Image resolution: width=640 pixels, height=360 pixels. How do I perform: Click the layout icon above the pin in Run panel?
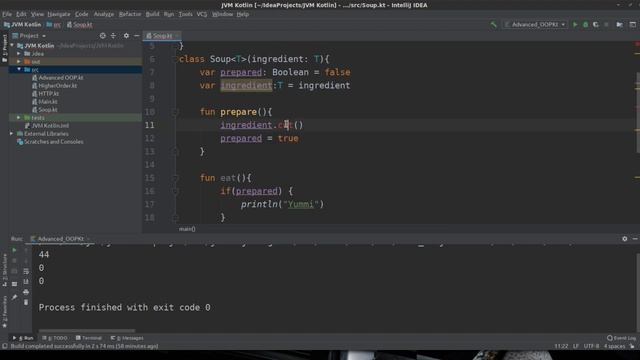[14, 284]
